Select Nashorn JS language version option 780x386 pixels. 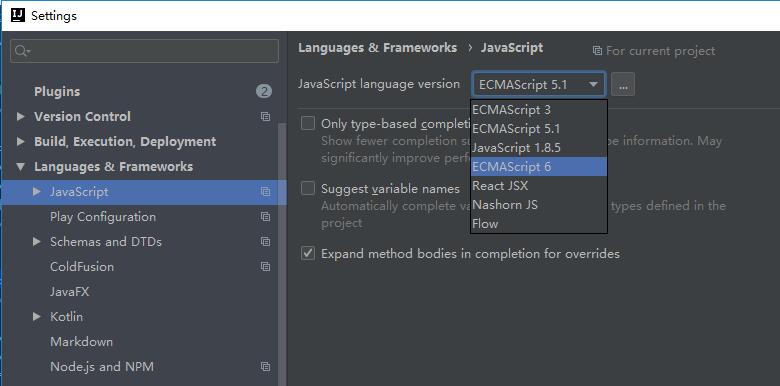click(x=539, y=204)
